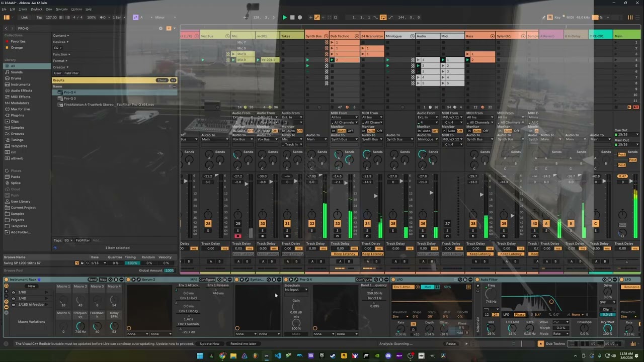Click Update Now in the status bar

[210, 344]
